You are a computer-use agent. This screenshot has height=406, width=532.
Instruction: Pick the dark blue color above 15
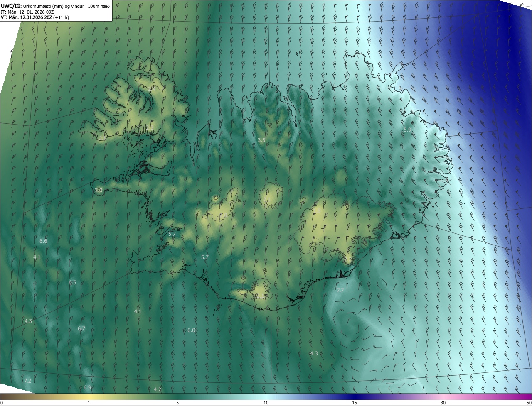coord(355,396)
